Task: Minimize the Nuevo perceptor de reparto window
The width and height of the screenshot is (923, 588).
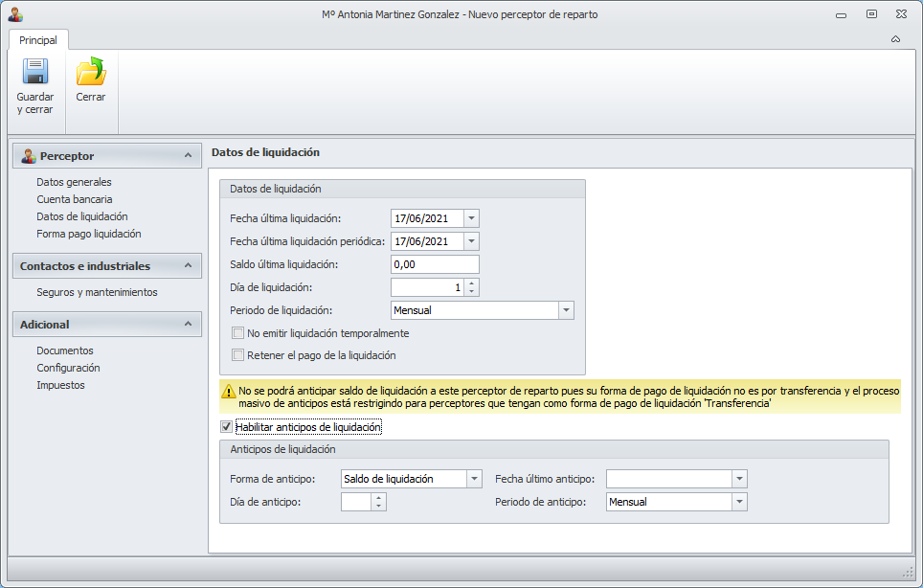Action: pyautogui.click(x=842, y=14)
